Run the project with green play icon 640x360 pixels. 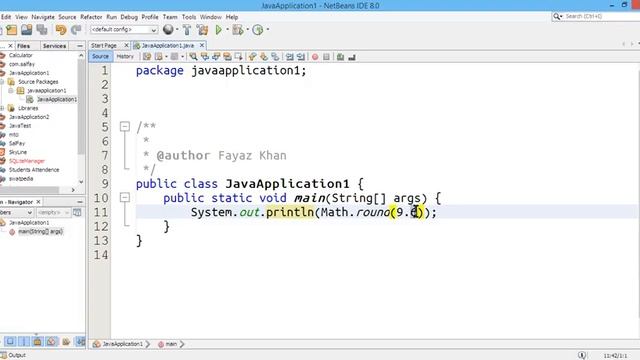(218, 29)
